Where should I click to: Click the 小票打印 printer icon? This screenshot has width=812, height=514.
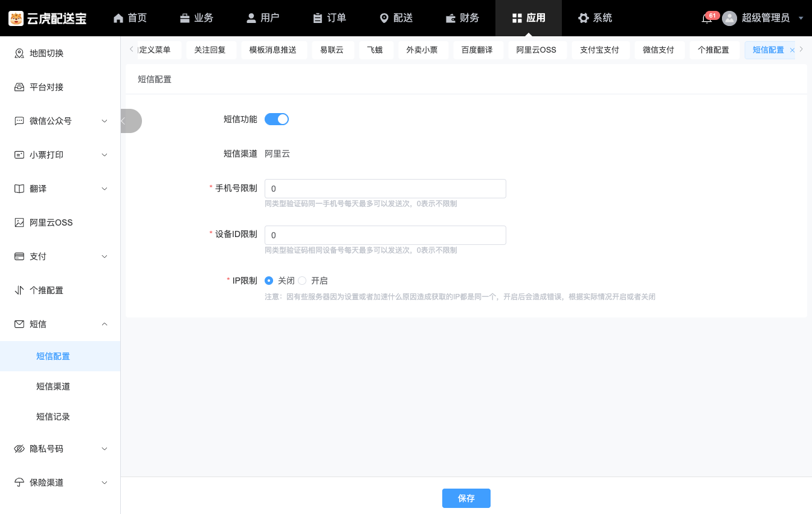click(19, 155)
